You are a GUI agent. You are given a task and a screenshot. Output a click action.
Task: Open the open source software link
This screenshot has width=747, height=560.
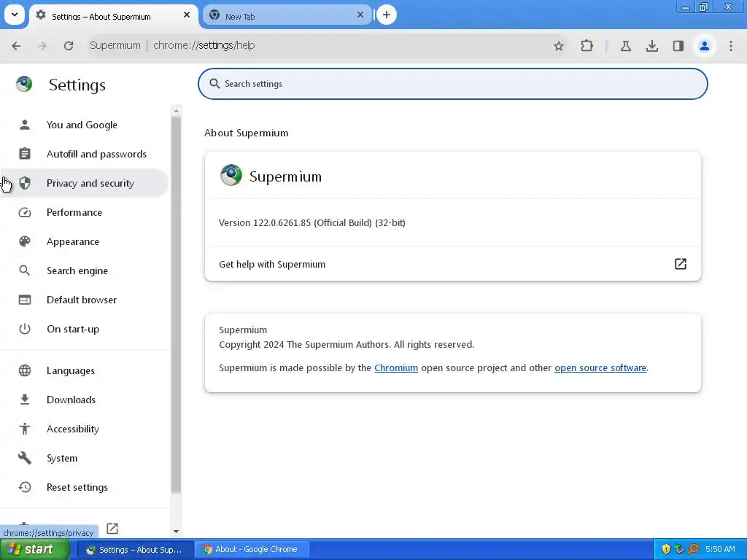[600, 368]
